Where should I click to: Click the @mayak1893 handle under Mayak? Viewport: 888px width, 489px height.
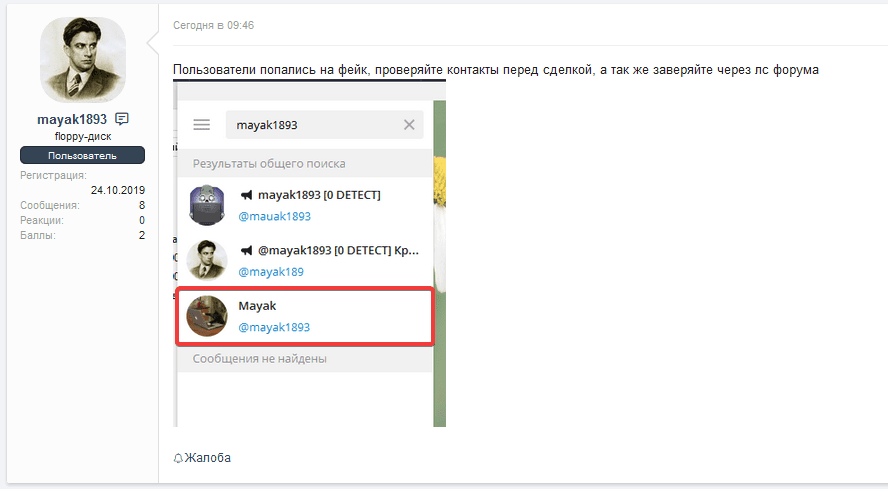point(274,328)
